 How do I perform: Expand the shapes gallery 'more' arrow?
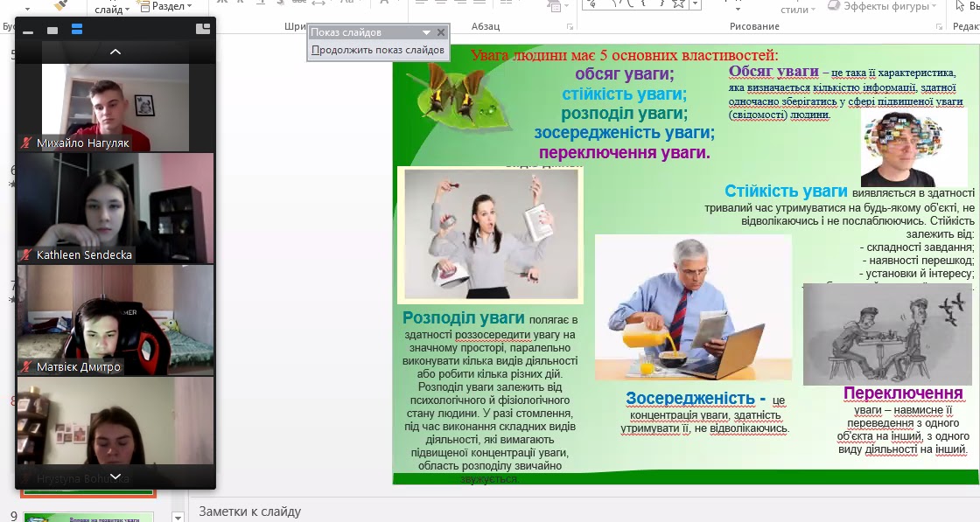coord(695,4)
